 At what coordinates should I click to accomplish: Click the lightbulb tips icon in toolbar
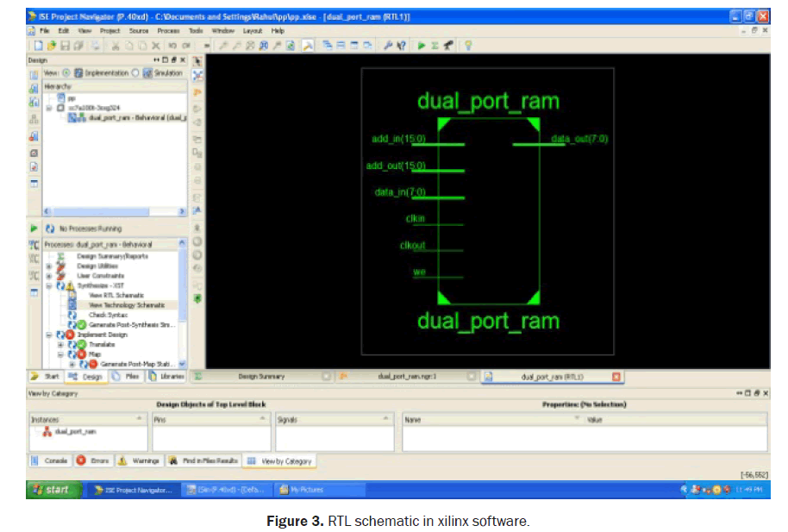tap(468, 45)
